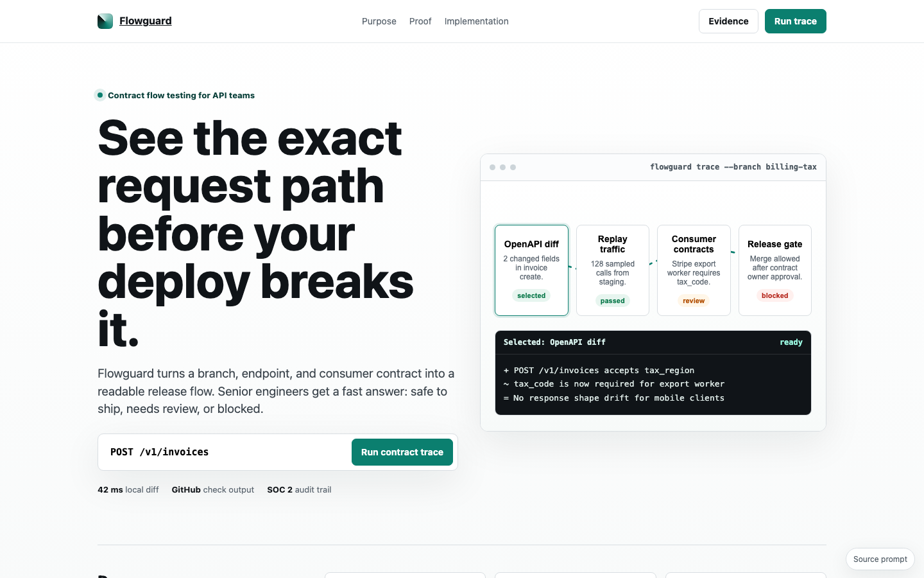Click the Run trace button
Viewport: 924px width, 578px height.
pos(796,21)
